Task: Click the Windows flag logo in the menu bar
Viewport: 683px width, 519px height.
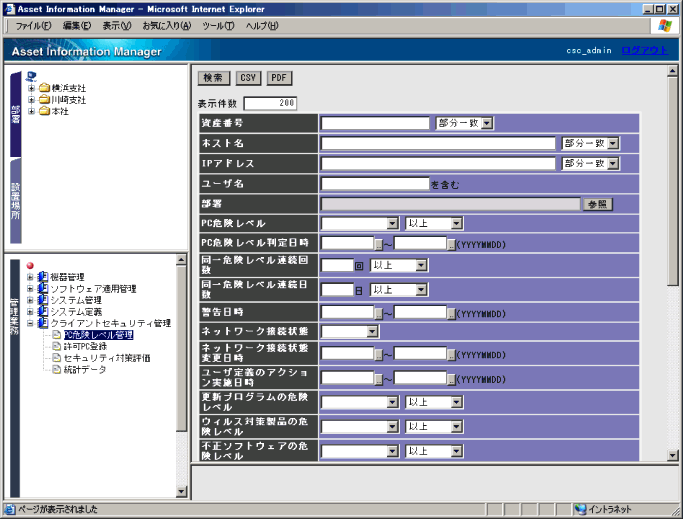Action: [x=665, y=24]
